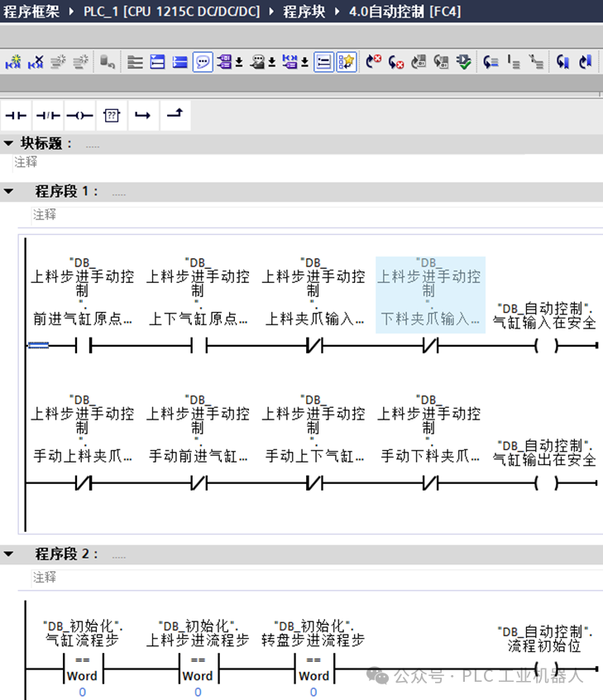The image size is (603, 700).
Task: Collapse the 块标题 section
Action: (x=8, y=143)
